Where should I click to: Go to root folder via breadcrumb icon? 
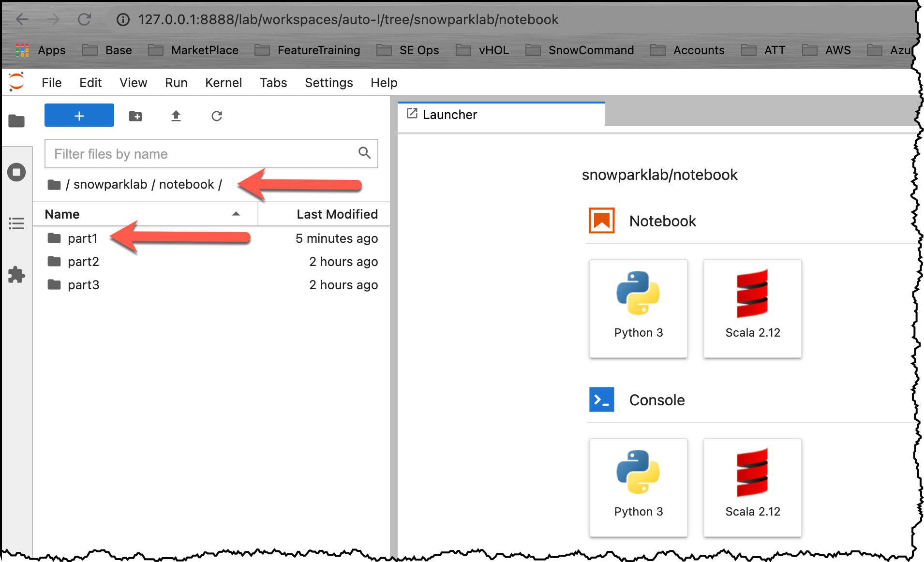[54, 185]
